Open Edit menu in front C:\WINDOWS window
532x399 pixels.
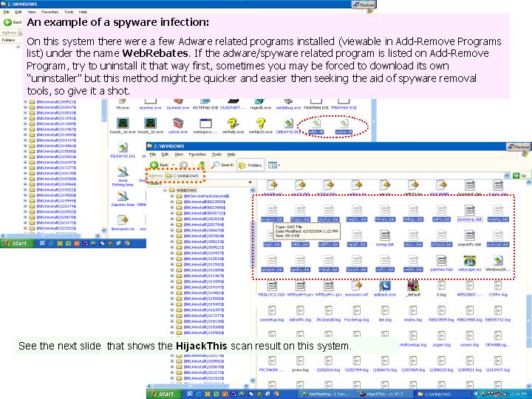[x=165, y=154]
